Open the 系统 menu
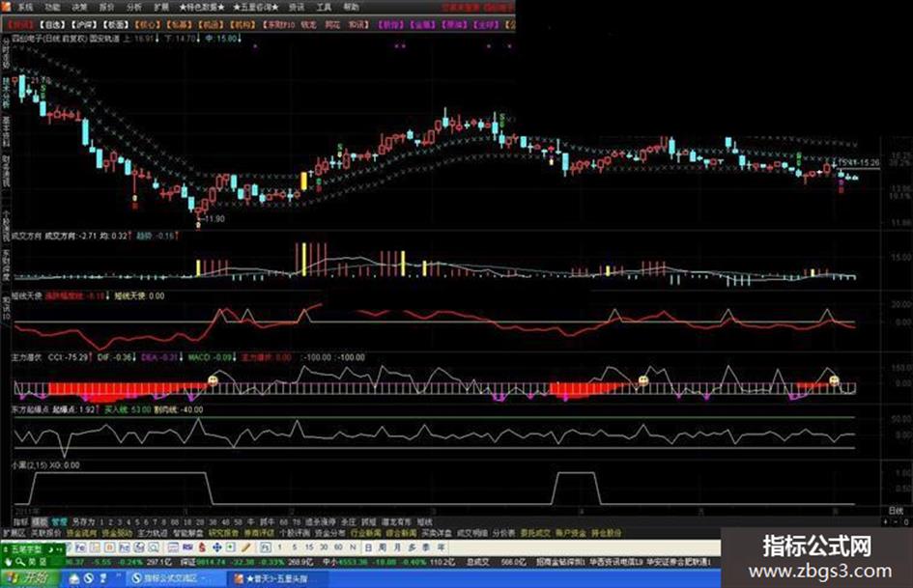The width and height of the screenshot is (913, 588). (x=25, y=7)
